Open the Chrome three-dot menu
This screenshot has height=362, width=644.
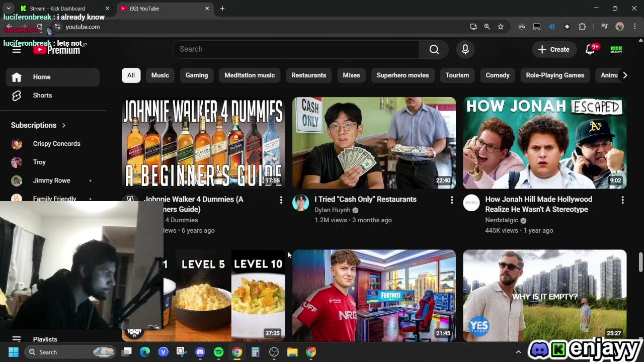[634, 27]
